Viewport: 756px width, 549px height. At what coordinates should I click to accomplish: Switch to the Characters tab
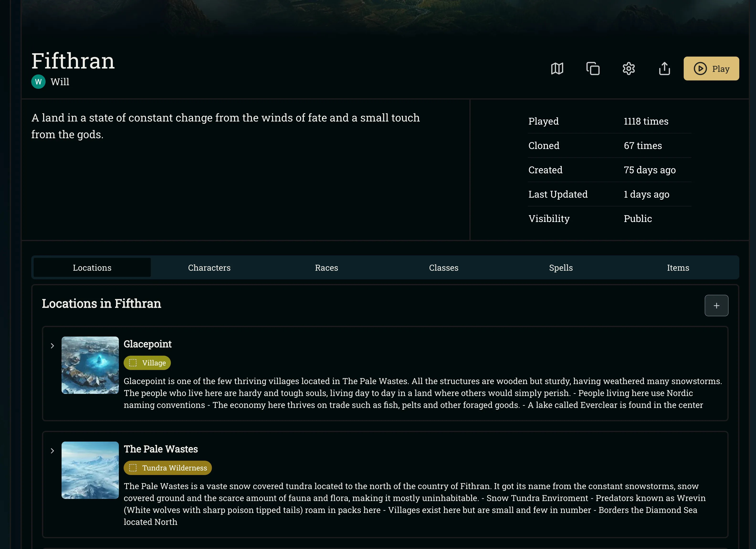tap(209, 268)
